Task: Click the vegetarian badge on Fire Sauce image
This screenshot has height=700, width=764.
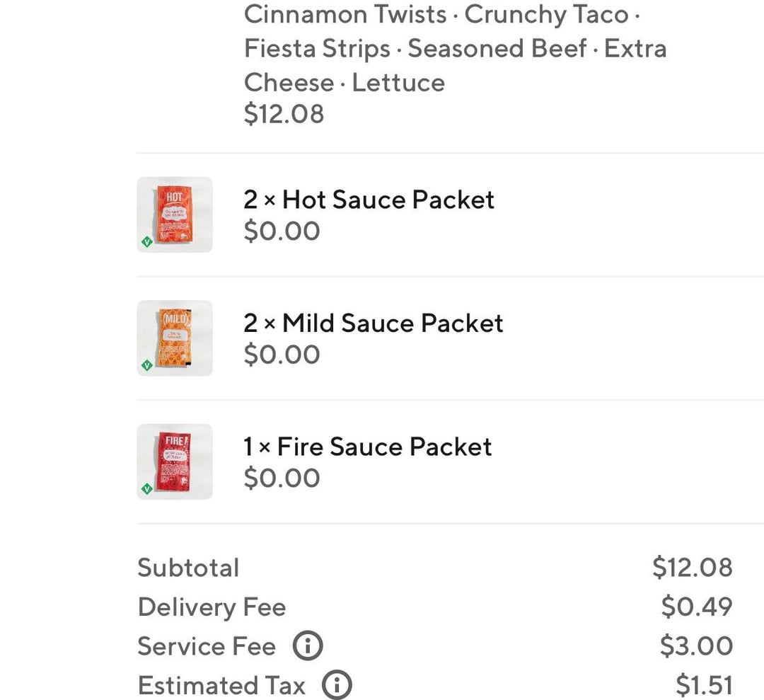Action: click(147, 488)
